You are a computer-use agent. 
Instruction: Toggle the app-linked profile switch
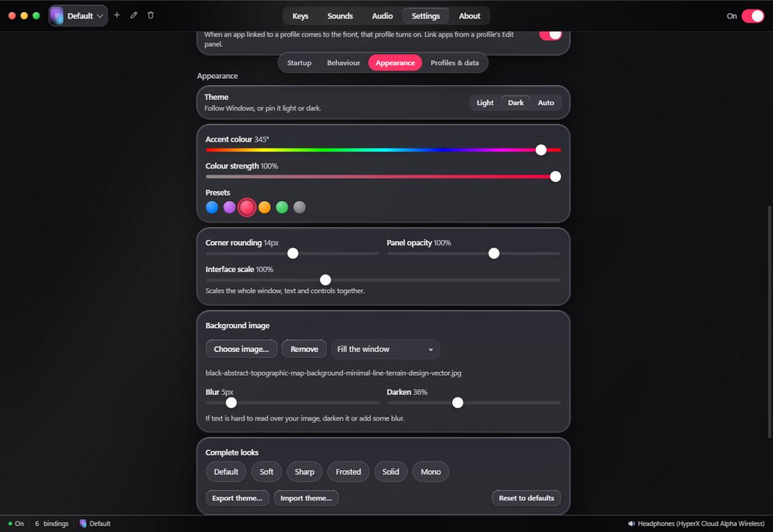click(550, 35)
